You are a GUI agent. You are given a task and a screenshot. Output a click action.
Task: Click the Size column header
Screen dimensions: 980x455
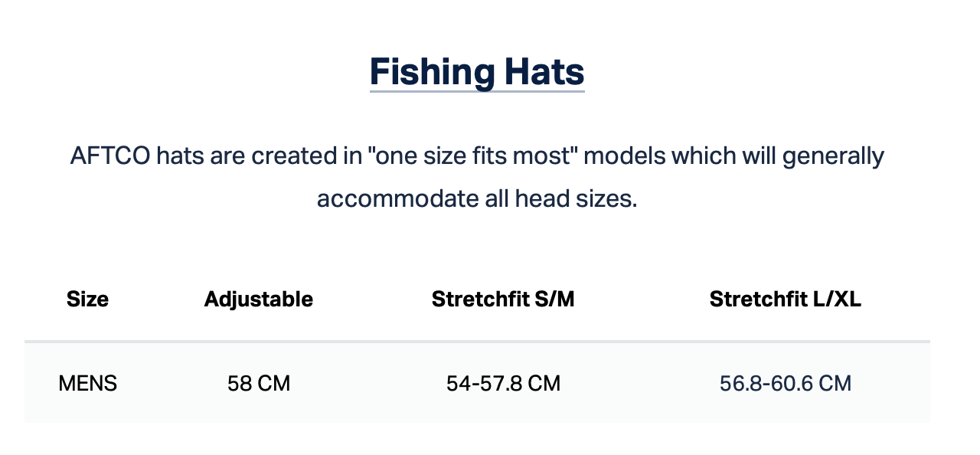[87, 299]
